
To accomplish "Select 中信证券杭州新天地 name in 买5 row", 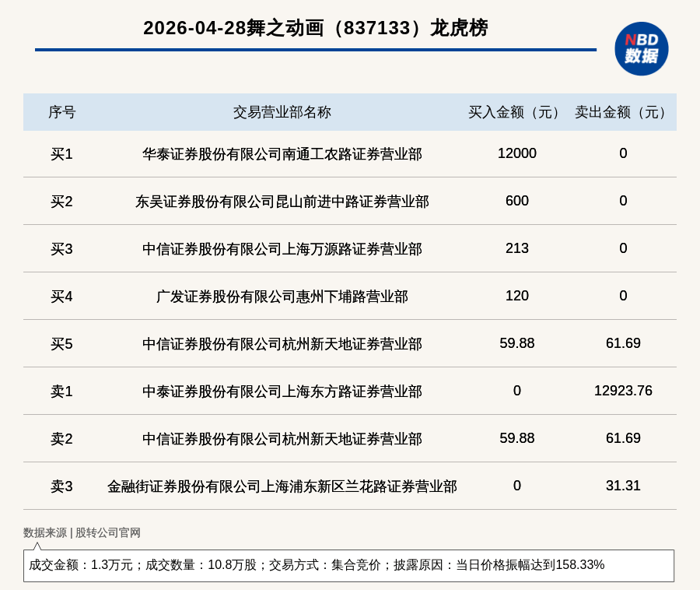I will 282,344.
